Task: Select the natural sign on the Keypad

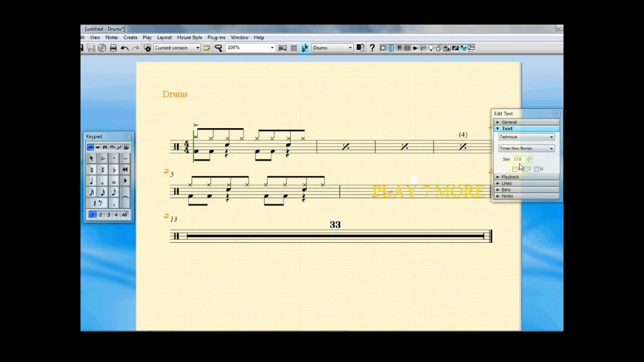Action: 92,169
